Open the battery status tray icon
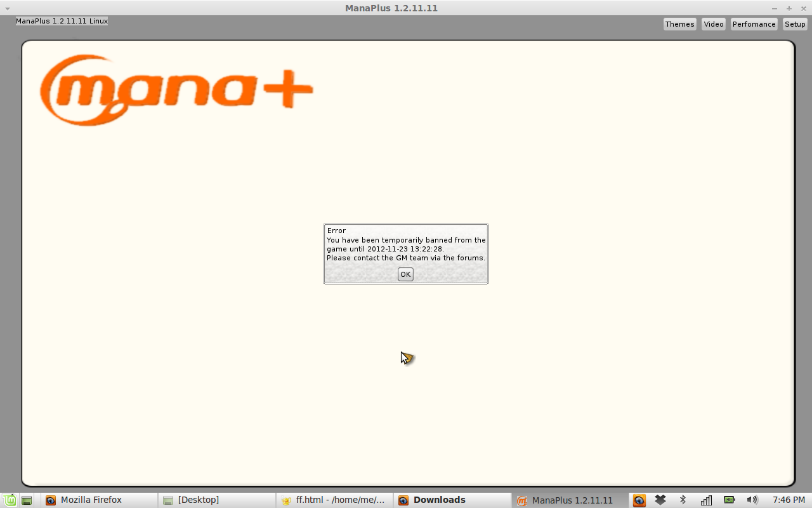812x508 pixels. [729, 500]
